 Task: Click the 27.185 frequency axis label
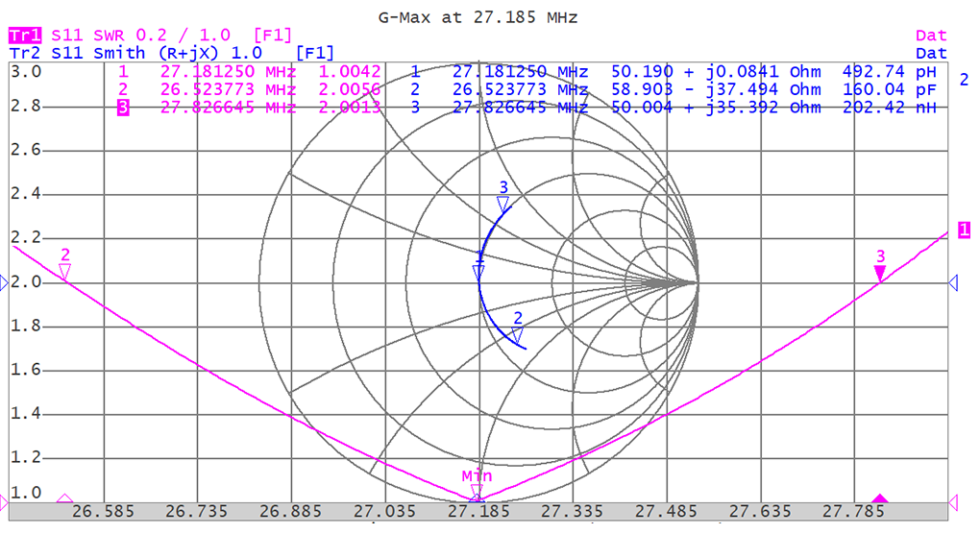coord(478,512)
